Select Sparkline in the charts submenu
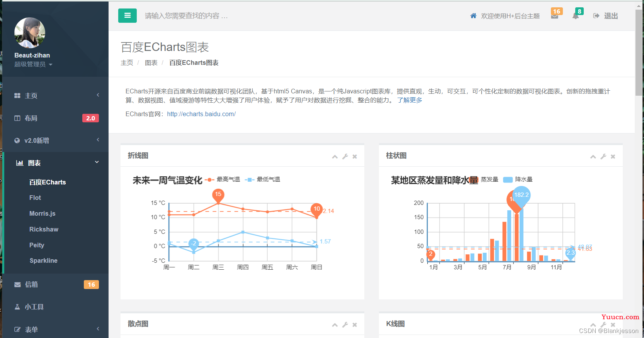Image resolution: width=644 pixels, height=338 pixels. click(x=44, y=260)
